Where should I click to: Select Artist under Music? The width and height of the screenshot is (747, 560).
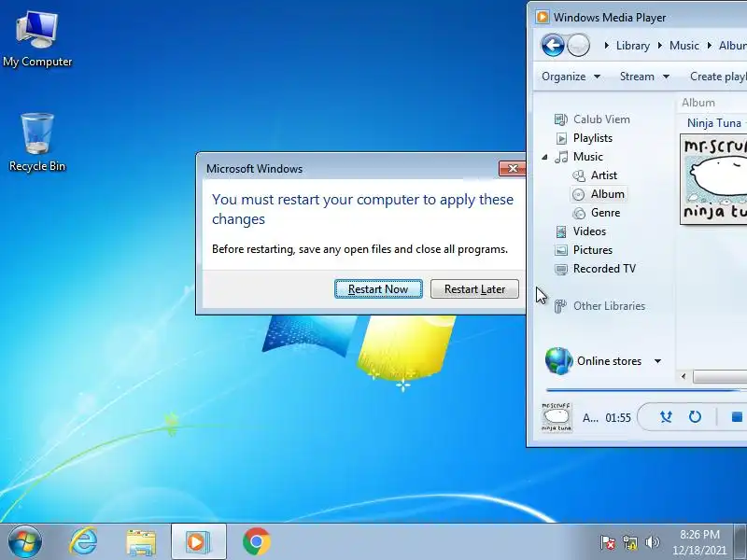pos(603,175)
